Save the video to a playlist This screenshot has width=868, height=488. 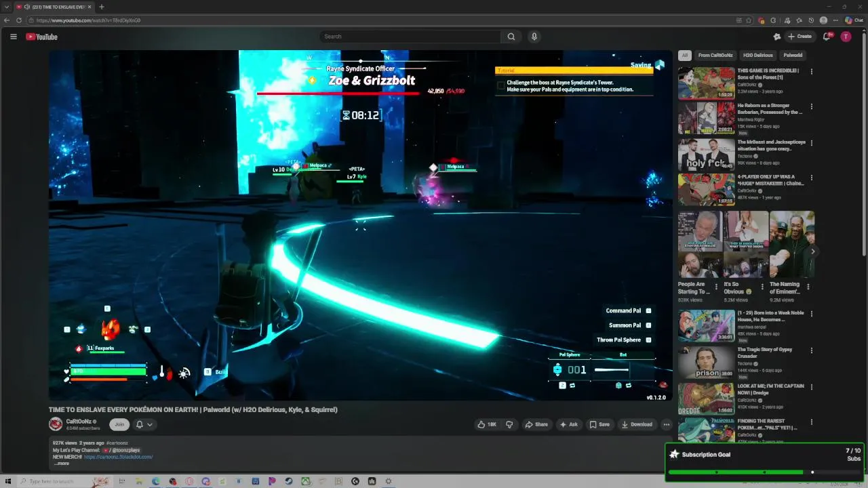click(599, 424)
